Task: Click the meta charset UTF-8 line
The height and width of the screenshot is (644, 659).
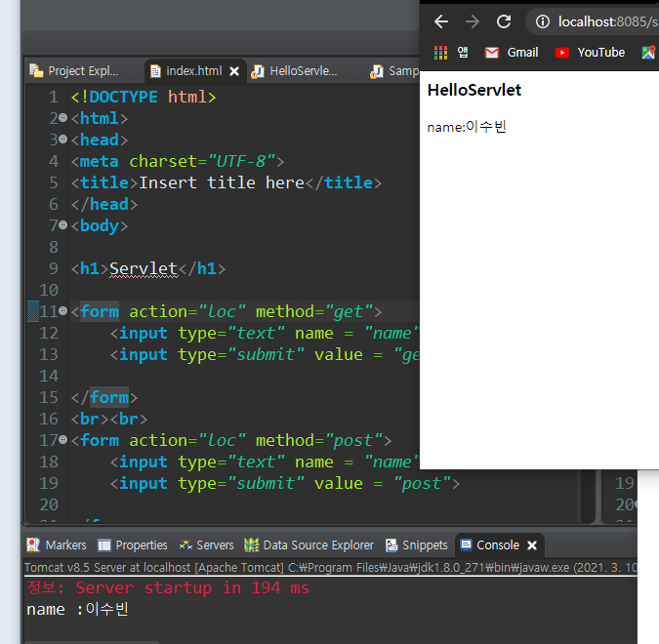Action: pyautogui.click(x=178, y=161)
